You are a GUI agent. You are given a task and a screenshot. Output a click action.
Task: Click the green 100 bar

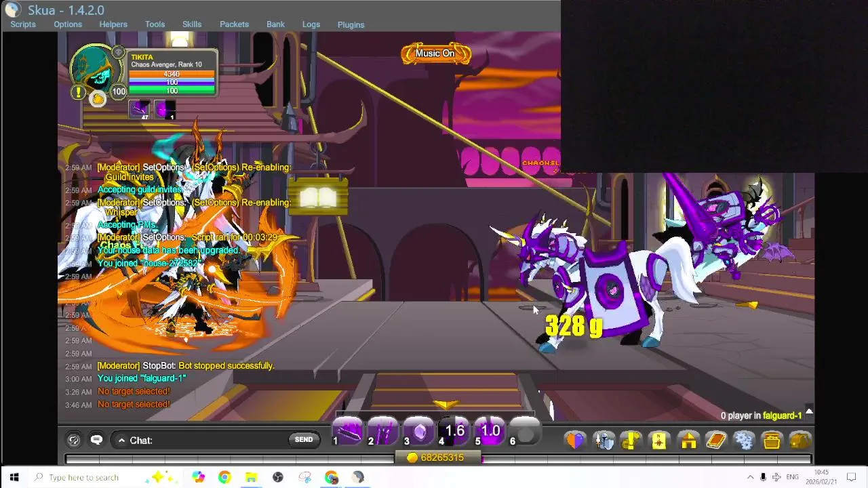tap(172, 91)
